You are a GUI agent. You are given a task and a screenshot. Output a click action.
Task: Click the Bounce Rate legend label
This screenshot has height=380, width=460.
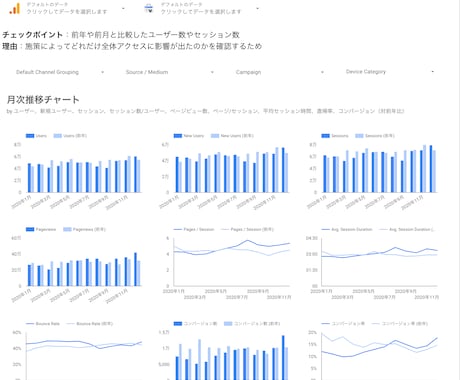pos(48,324)
